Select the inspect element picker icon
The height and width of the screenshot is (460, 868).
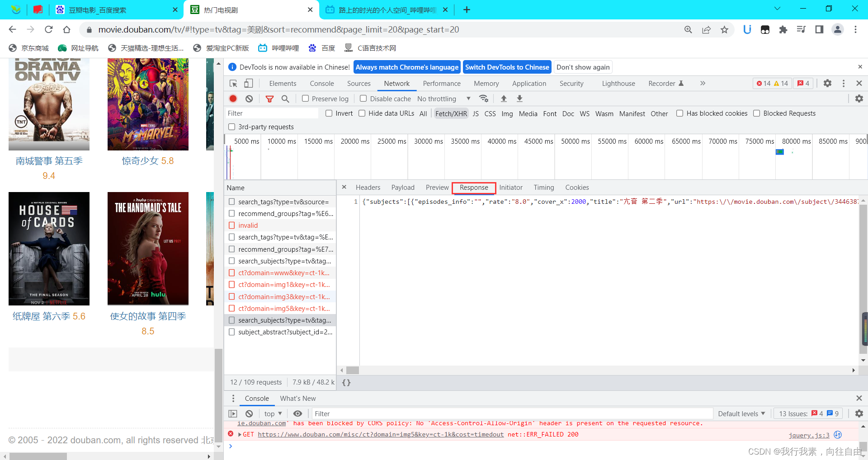(x=233, y=84)
